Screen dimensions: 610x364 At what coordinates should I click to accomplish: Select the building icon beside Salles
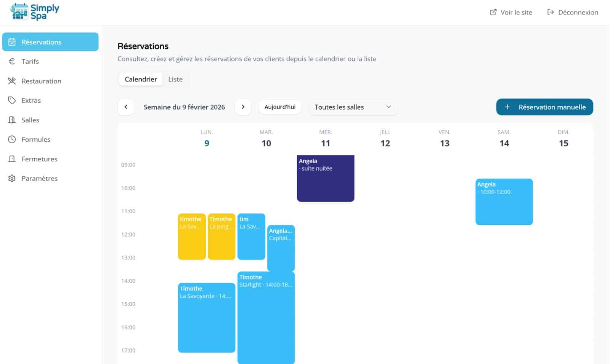point(11,120)
